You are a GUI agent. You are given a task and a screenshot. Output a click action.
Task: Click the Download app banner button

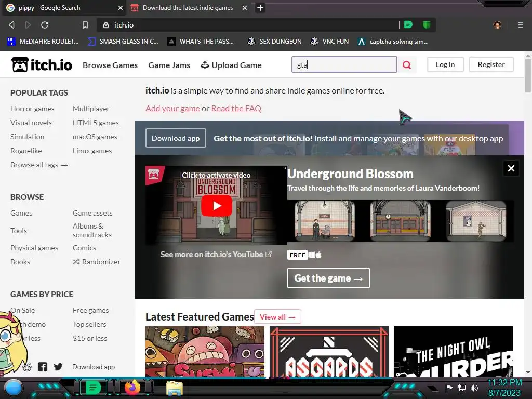click(x=176, y=138)
